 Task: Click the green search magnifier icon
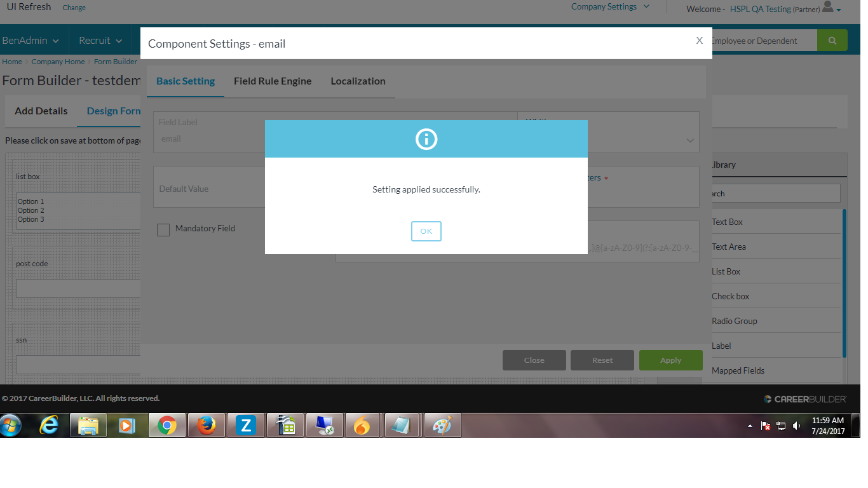pyautogui.click(x=832, y=41)
